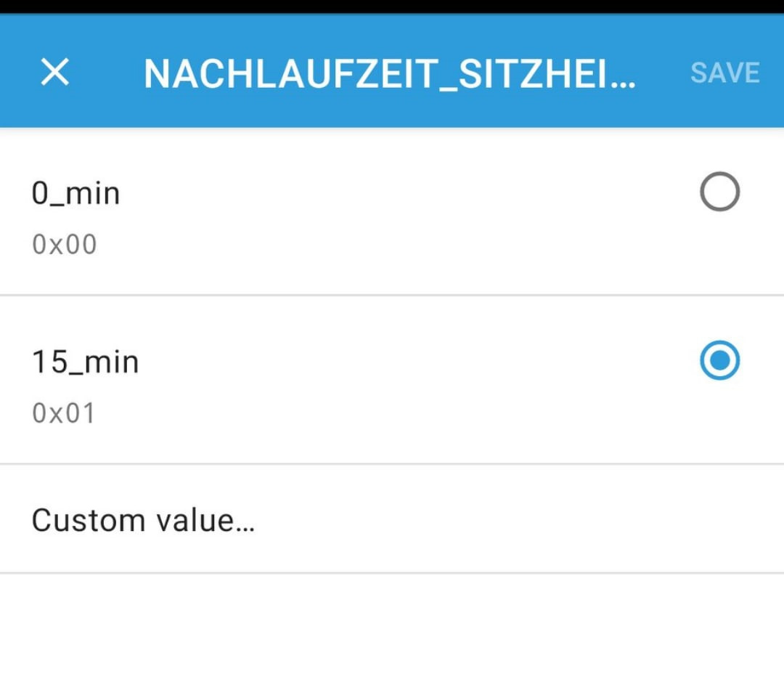Click the 0x00 hex value subtitle
The image size is (784, 690).
64,245
